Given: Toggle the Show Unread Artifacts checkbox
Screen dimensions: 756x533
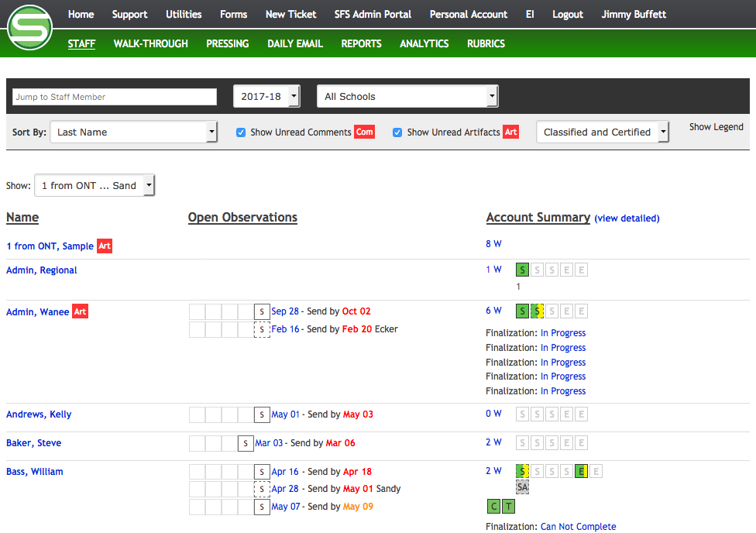Looking at the screenshot, I should (x=397, y=132).
